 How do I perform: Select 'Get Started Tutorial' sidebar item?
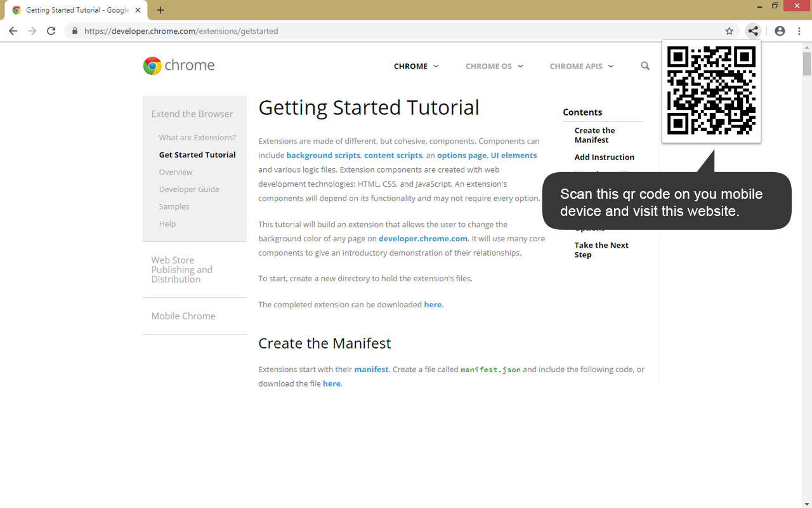click(x=197, y=154)
